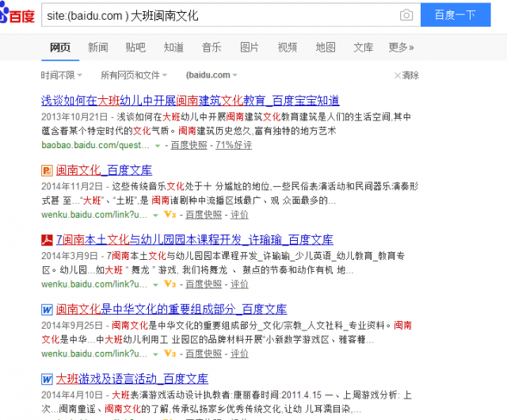Click 评价 under 闽南文化是中华文化 result
507x420 pixels.
(239, 354)
